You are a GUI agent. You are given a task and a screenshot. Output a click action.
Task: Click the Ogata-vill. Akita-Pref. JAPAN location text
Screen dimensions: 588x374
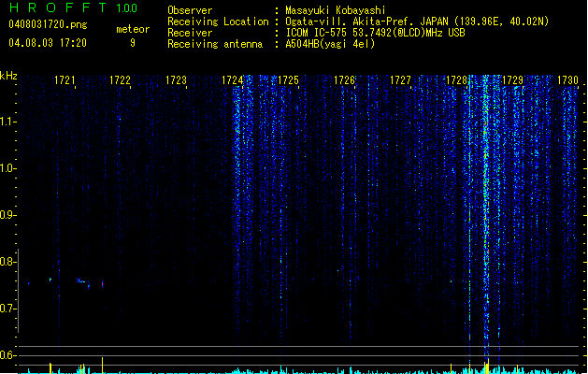pos(417,22)
